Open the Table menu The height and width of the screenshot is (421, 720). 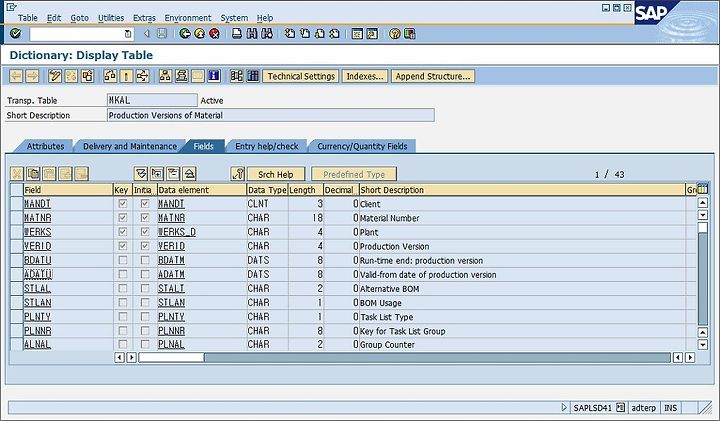28,18
